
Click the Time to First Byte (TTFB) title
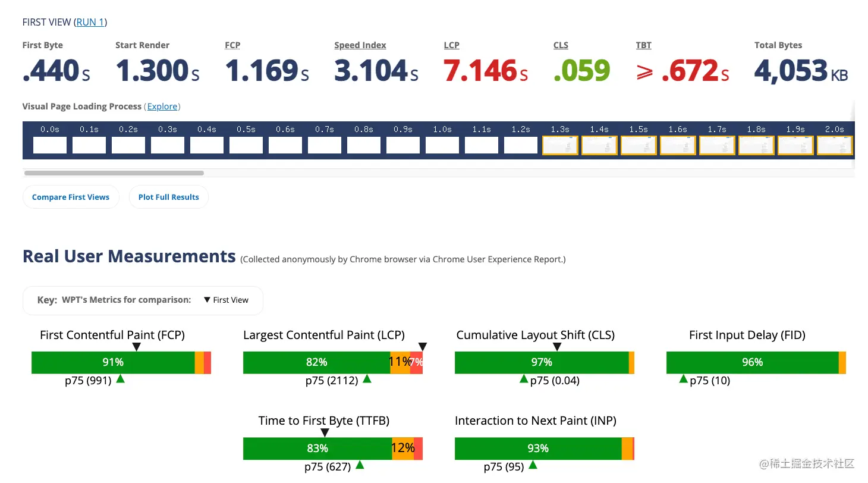(x=324, y=421)
